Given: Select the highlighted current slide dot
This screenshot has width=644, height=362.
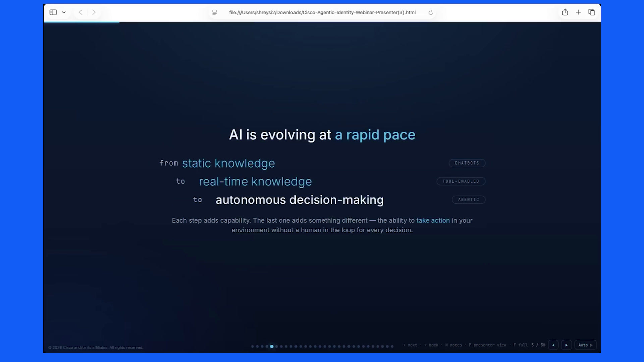Looking at the screenshot, I should click(272, 346).
